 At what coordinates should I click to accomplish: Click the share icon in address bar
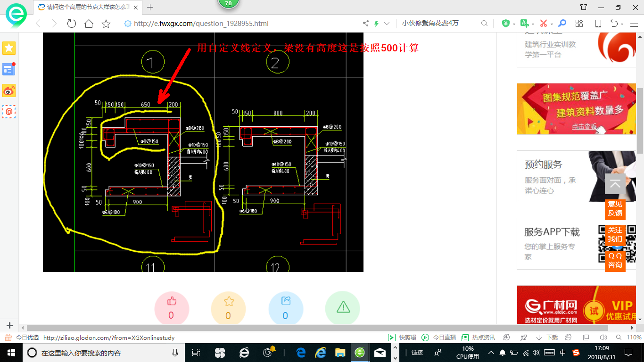366,24
